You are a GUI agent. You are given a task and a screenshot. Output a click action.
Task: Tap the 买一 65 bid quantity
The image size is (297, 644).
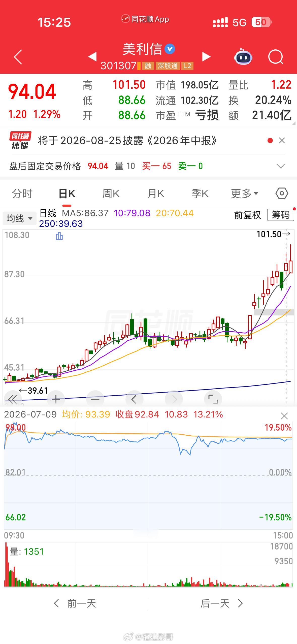(157, 166)
